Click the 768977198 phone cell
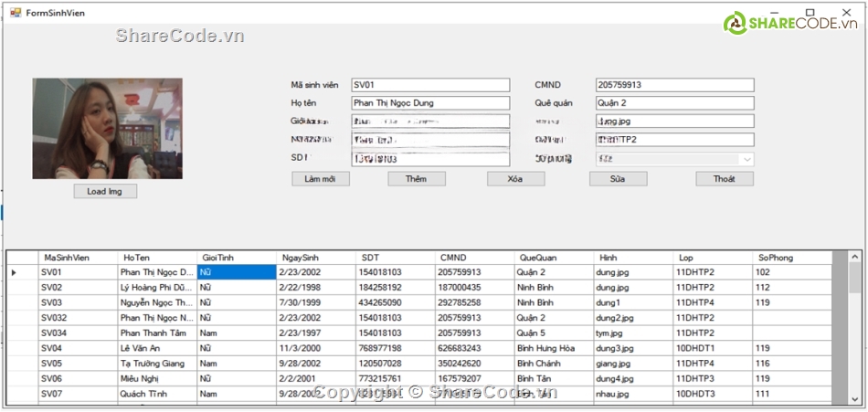 pos(396,348)
